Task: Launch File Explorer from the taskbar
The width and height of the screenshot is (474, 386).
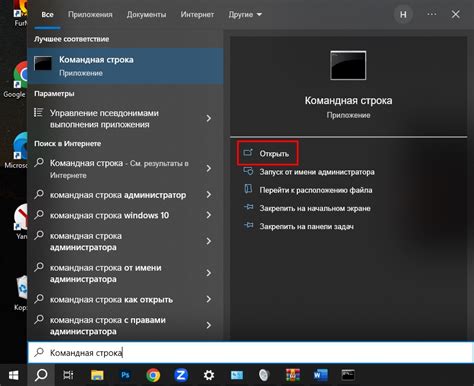Action: tap(97, 375)
